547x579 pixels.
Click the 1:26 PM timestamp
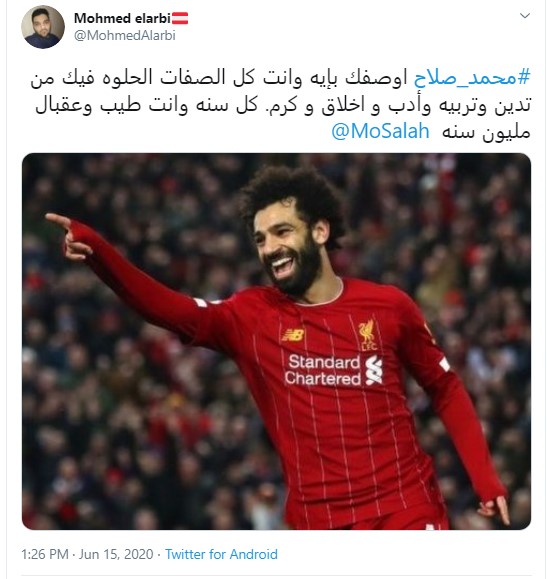(x=45, y=554)
